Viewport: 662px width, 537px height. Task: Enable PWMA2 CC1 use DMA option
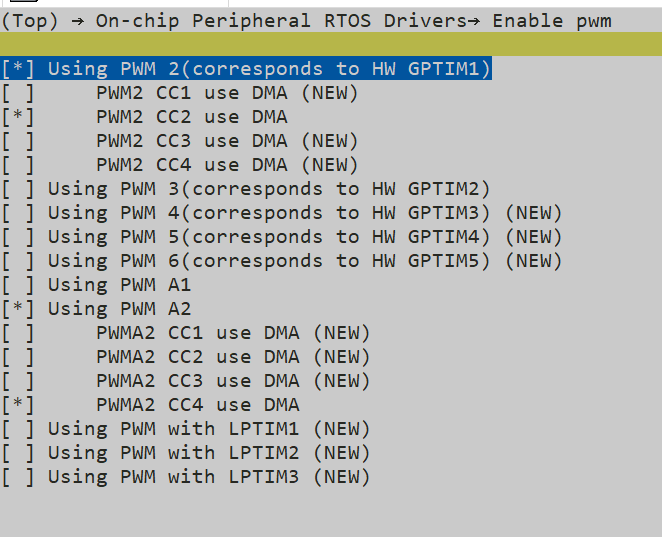pyautogui.click(x=19, y=333)
